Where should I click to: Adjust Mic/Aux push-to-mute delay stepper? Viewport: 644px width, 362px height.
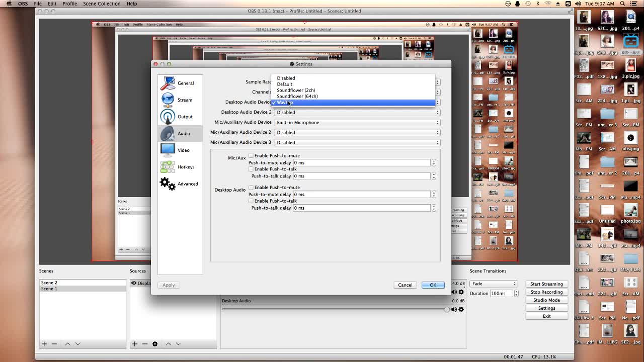tap(434, 162)
